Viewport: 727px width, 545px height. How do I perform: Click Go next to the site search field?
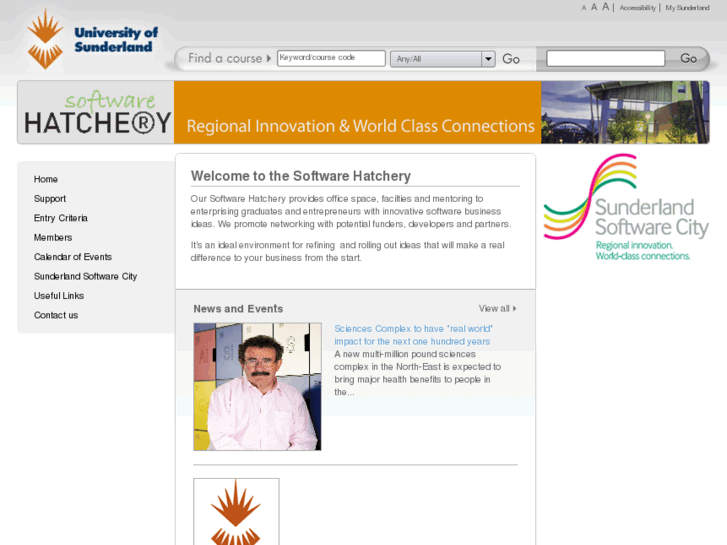[x=689, y=58]
